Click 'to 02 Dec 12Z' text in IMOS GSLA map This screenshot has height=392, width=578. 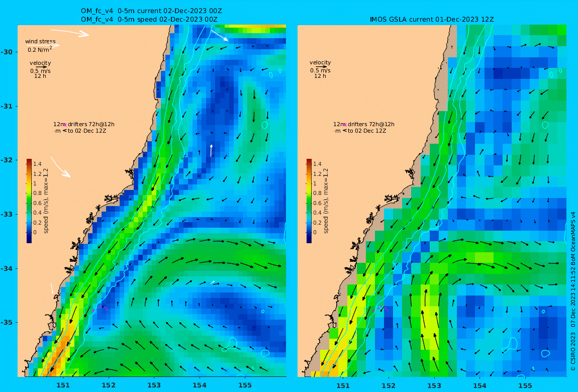366,131
